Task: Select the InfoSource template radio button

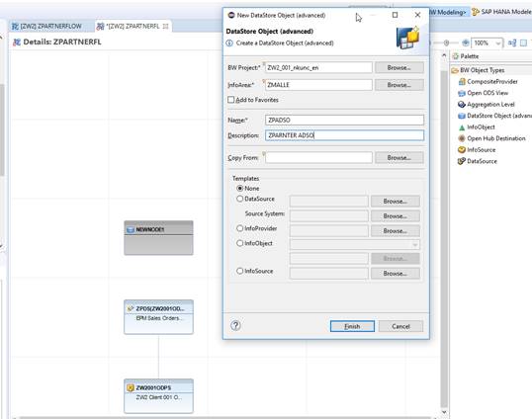Action: click(240, 271)
